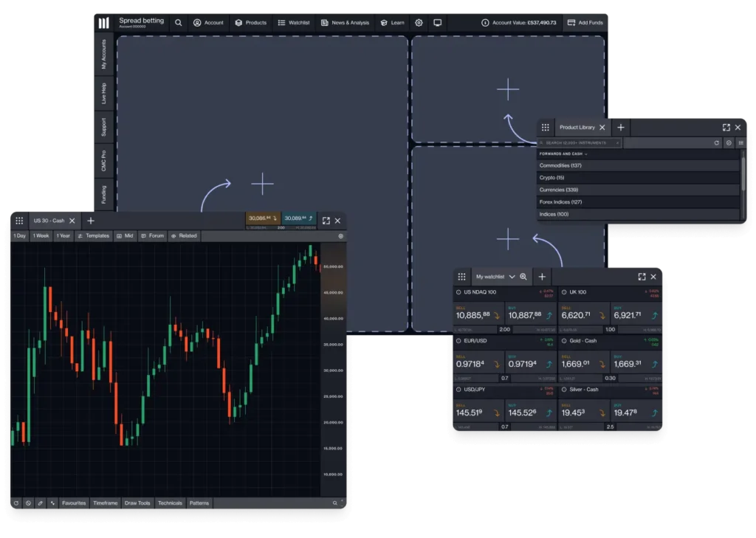The width and height of the screenshot is (756, 538).
Task: Open the Technicals menu
Action: pyautogui.click(x=171, y=503)
